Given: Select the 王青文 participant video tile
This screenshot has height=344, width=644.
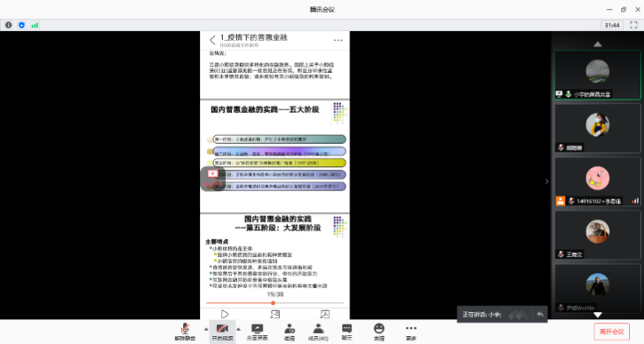Looking at the screenshot, I should click(598, 235).
